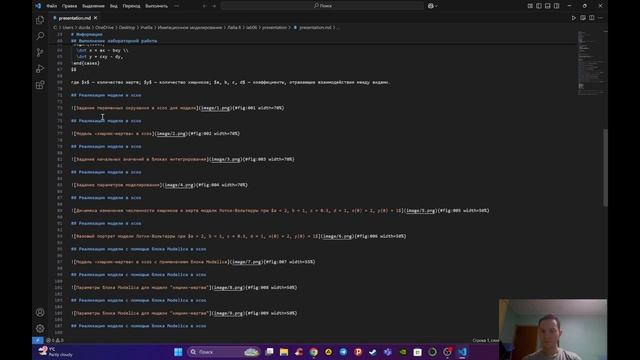
Task: Click the Desktop breadcrumb segment
Action: point(127,28)
